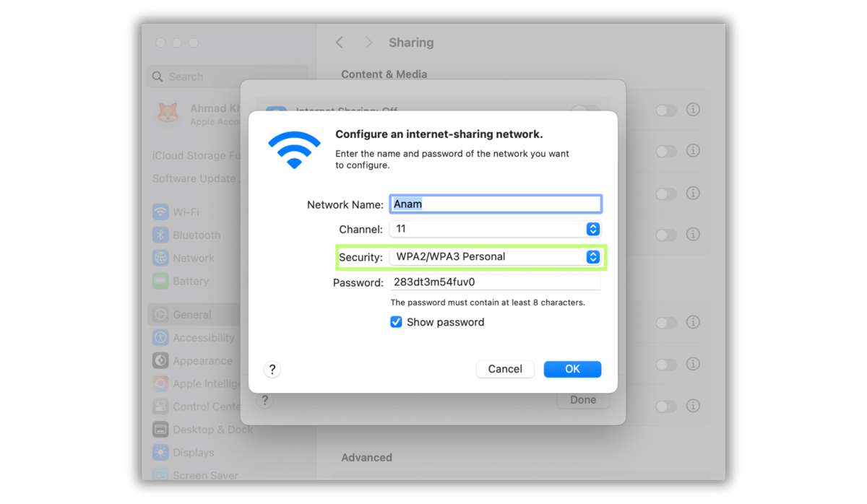Open the Software Update notice in sidebar

pos(195,178)
